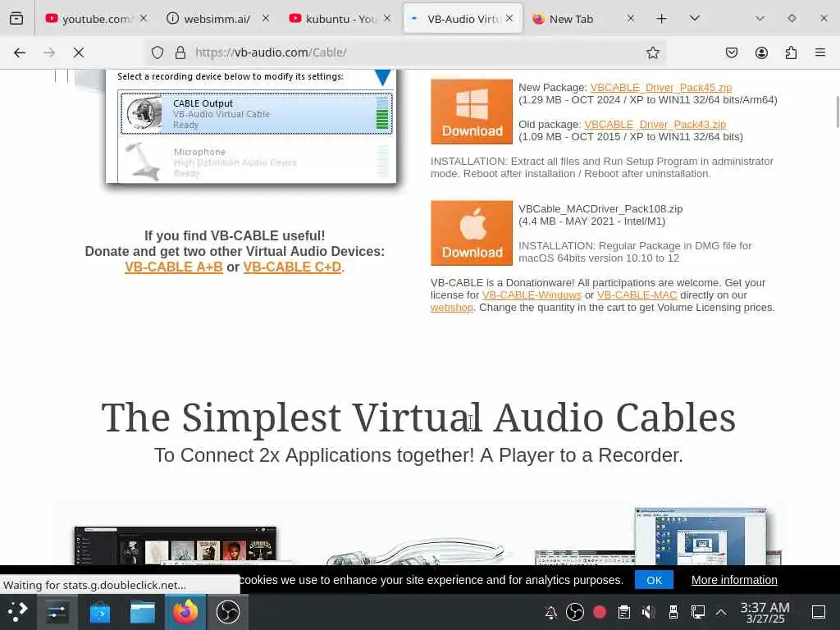Show desktop peek icon

tap(819, 612)
